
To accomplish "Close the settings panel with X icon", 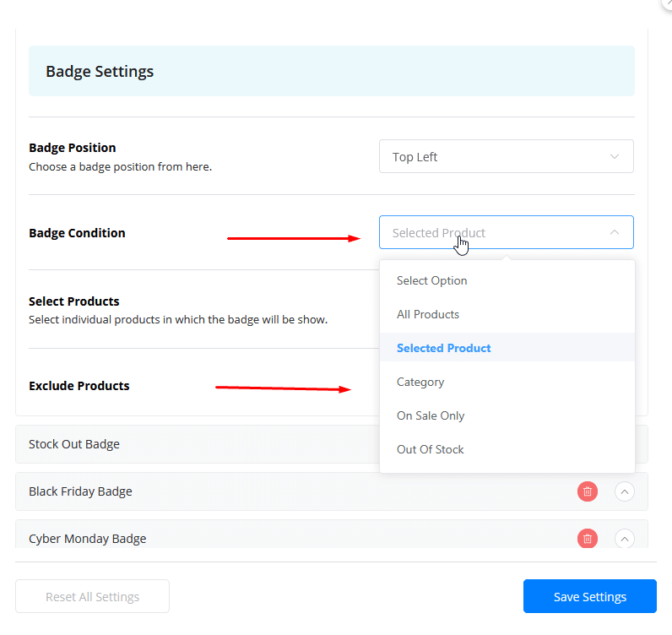I will pyautogui.click(x=668, y=3).
